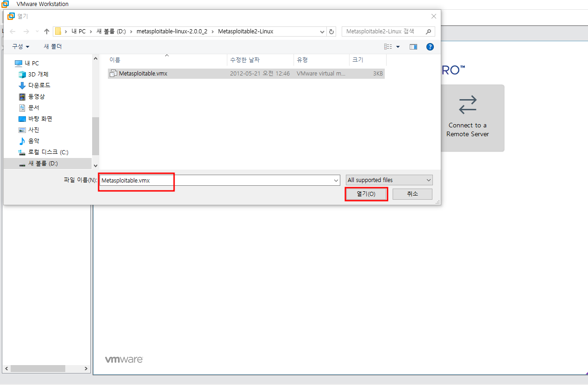The height and width of the screenshot is (385, 588).
Task: Sort files by 수정한 날짜 column
Action: pos(260,60)
